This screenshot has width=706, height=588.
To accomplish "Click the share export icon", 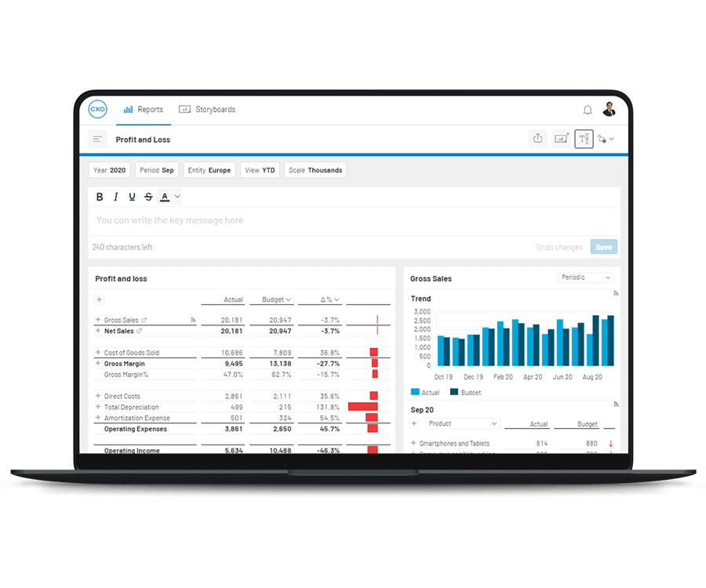I will [537, 139].
